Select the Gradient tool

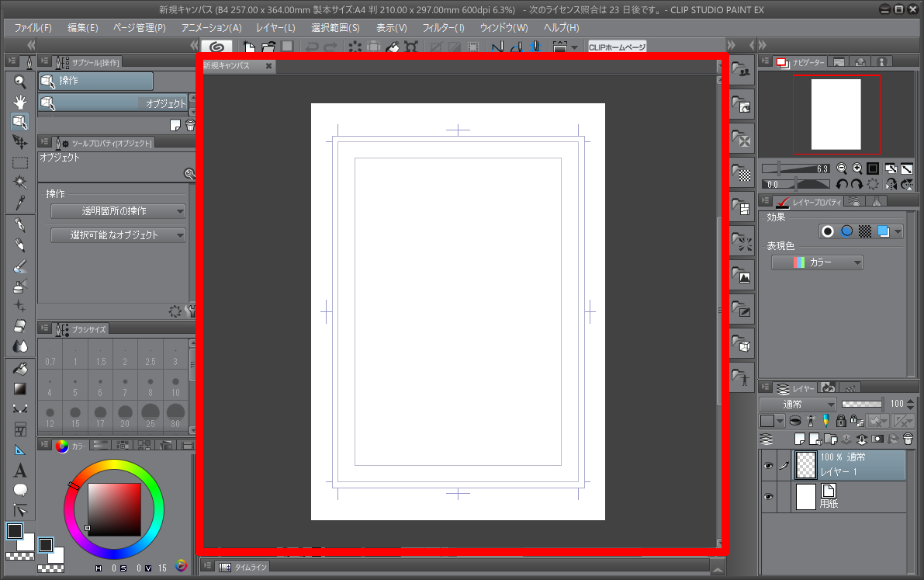tap(20, 389)
